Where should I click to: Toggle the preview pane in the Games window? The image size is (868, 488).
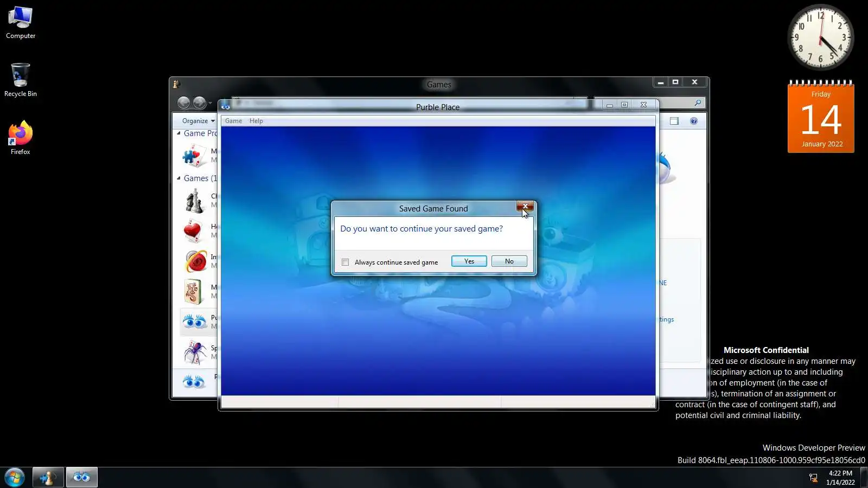[674, 121]
